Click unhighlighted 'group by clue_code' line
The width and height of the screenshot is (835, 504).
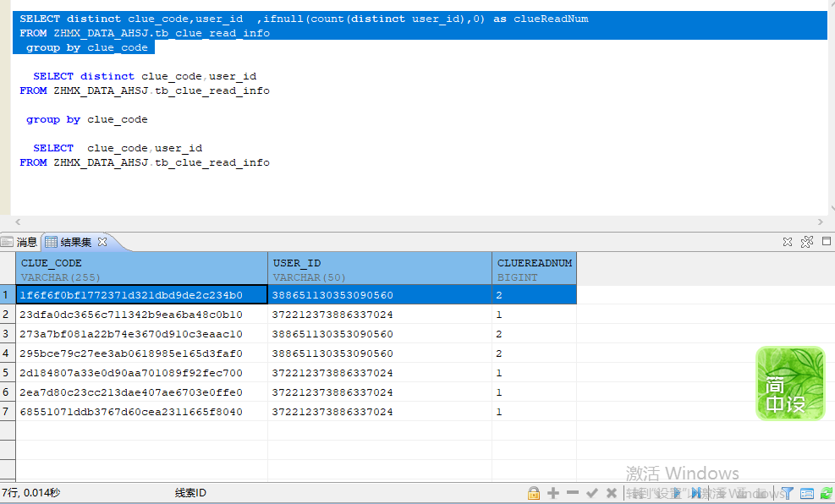(x=87, y=119)
